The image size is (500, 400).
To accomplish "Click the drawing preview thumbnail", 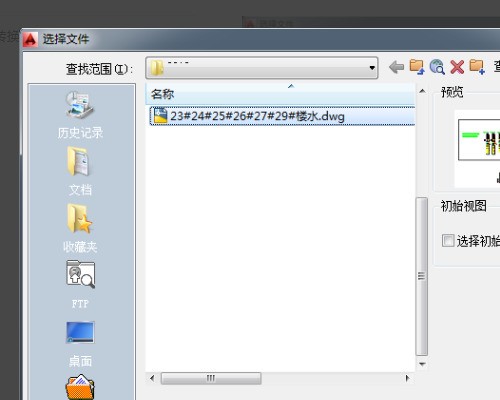I will [479, 140].
